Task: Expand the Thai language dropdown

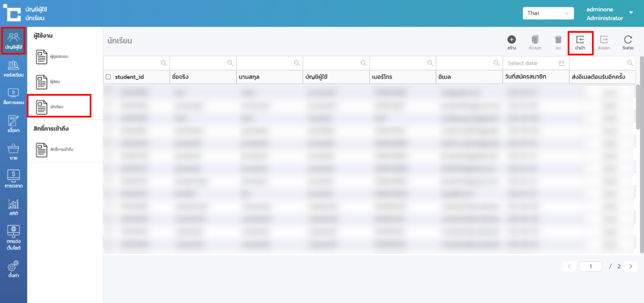Action: 548,13
